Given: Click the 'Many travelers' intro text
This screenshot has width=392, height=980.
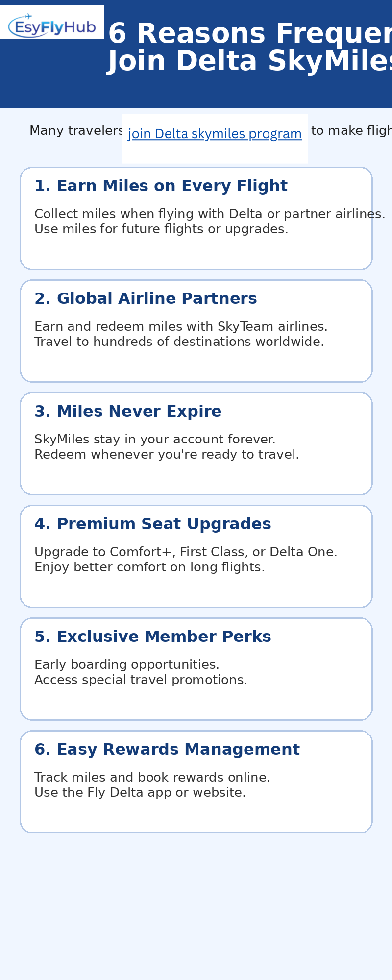Looking at the screenshot, I should click(x=76, y=131).
